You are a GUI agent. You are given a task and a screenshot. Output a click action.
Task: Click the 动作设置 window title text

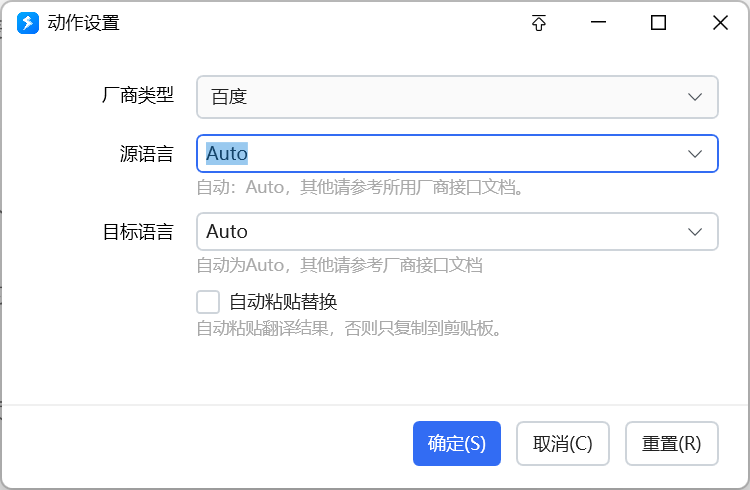pyautogui.click(x=84, y=23)
